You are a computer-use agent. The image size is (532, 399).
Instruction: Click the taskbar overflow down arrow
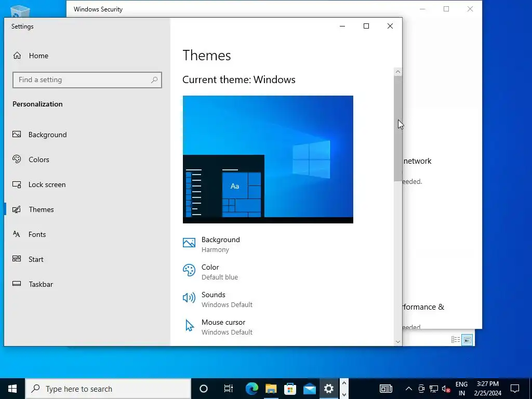344,394
